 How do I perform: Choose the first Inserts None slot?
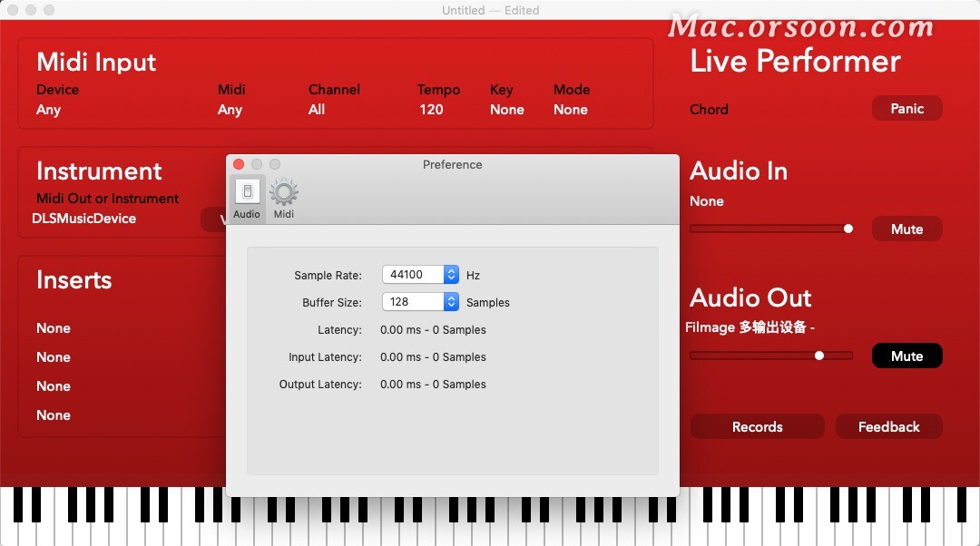(x=54, y=328)
